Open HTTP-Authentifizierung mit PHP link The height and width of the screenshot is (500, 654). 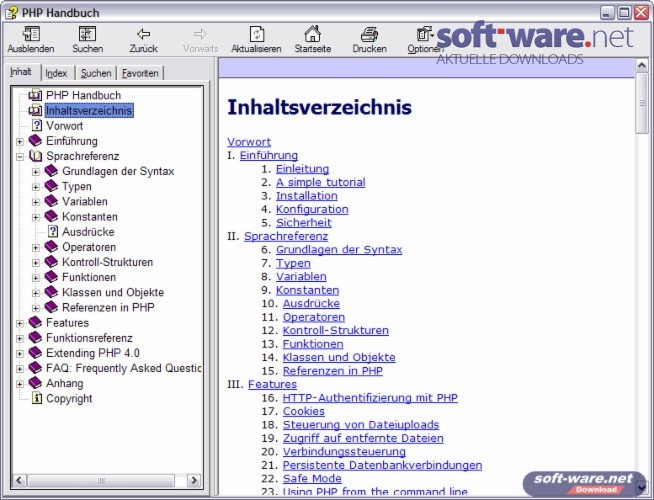click(370, 397)
